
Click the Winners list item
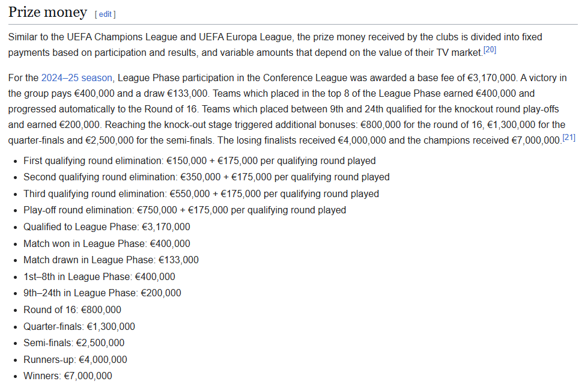pos(67,376)
